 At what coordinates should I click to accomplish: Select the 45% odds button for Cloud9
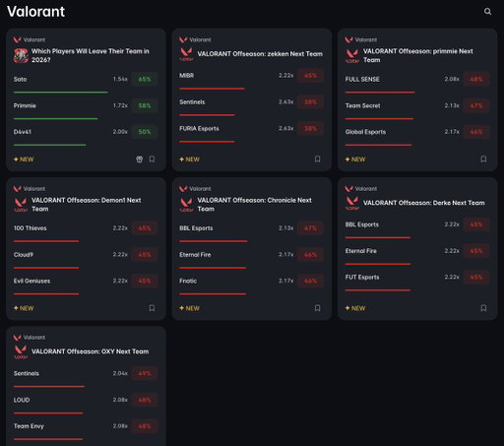tap(145, 254)
